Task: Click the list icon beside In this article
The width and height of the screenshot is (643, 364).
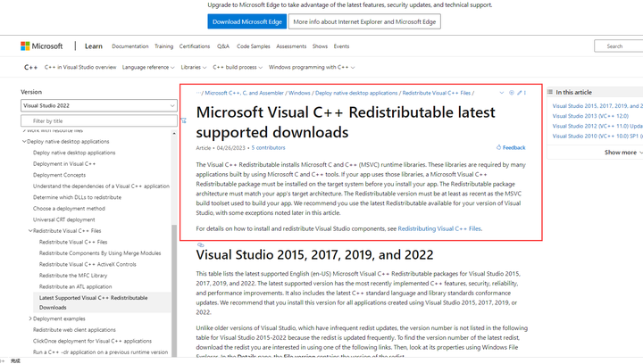Action: pyautogui.click(x=550, y=92)
